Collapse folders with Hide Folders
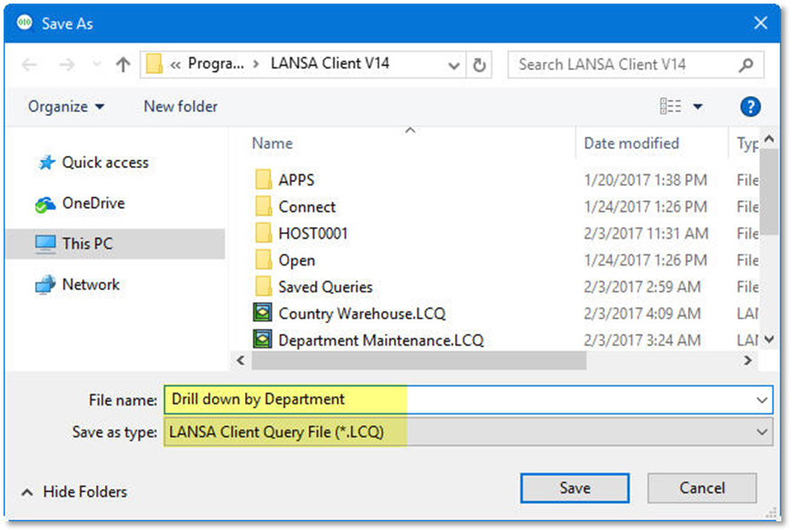792x532 pixels. pos(74,492)
